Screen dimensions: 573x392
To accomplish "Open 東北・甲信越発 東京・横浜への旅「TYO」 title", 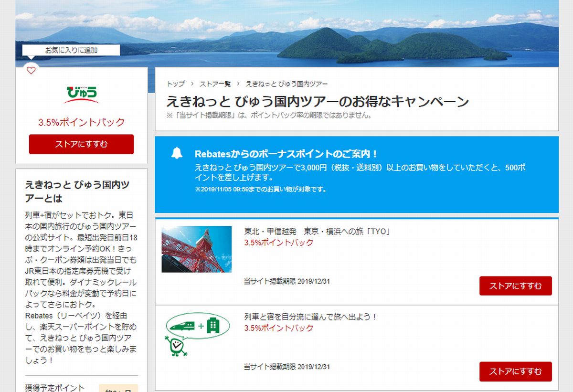I will click(318, 231).
